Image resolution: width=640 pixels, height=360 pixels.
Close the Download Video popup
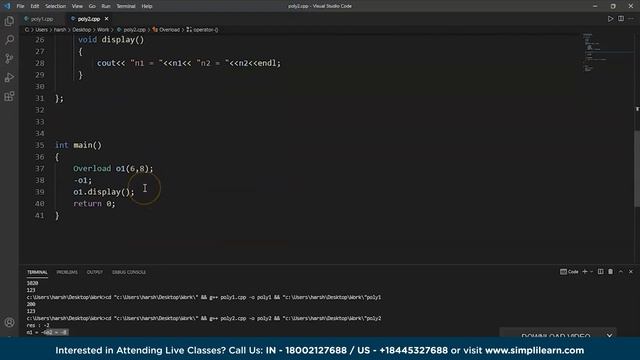[x=609, y=336]
